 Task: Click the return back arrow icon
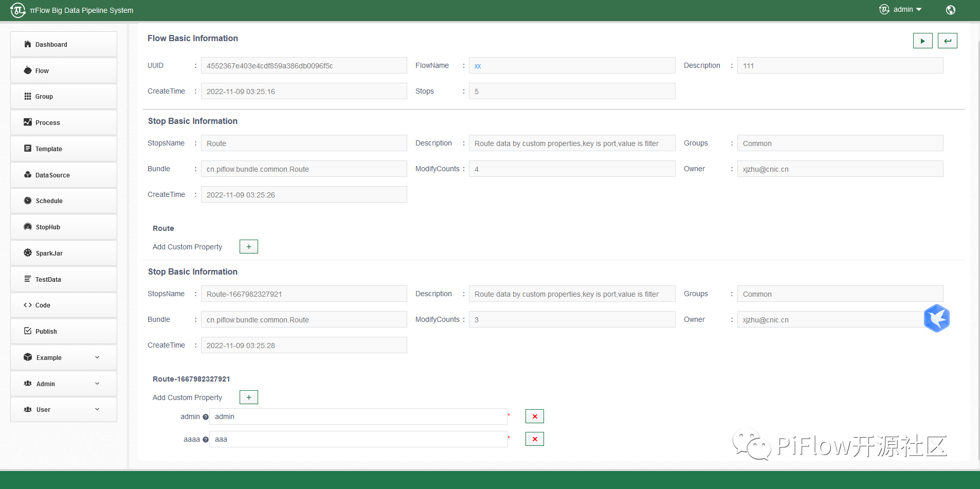point(947,41)
